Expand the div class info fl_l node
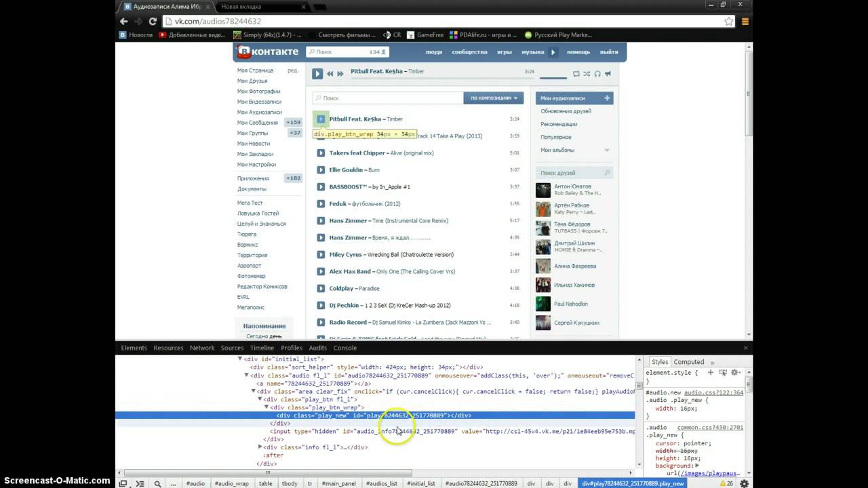This screenshot has width=868, height=488. click(260, 447)
